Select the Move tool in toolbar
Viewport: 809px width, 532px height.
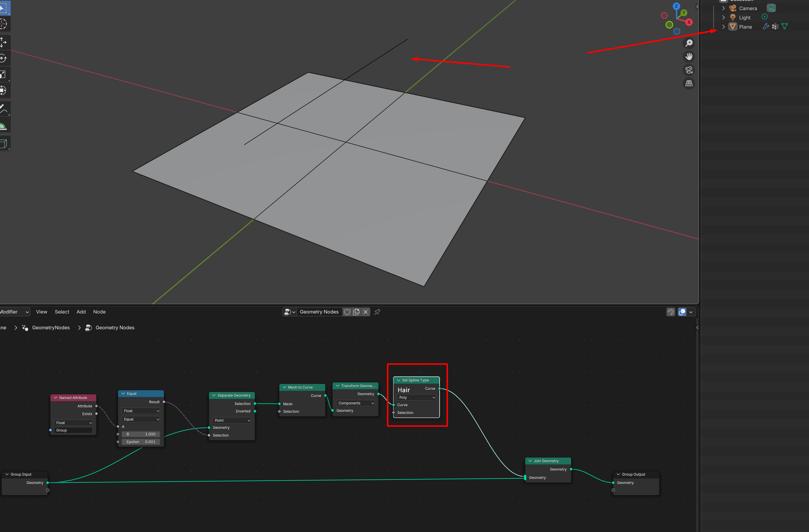(3, 42)
